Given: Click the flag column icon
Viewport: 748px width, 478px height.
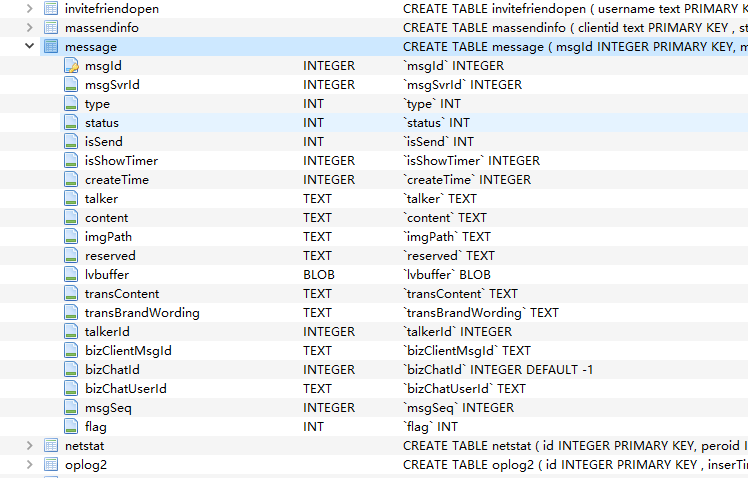Looking at the screenshot, I should coord(71,427).
